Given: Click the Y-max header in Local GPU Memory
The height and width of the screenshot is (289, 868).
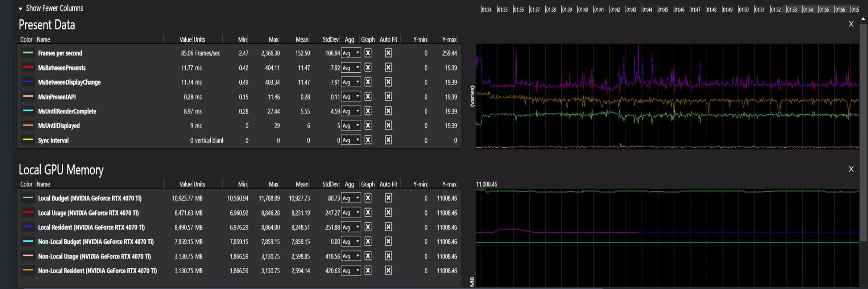Looking at the screenshot, I should point(449,184).
